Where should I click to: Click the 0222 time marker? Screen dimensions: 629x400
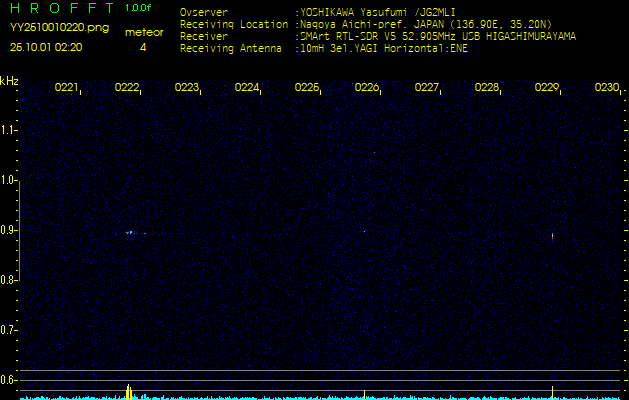(x=126, y=87)
